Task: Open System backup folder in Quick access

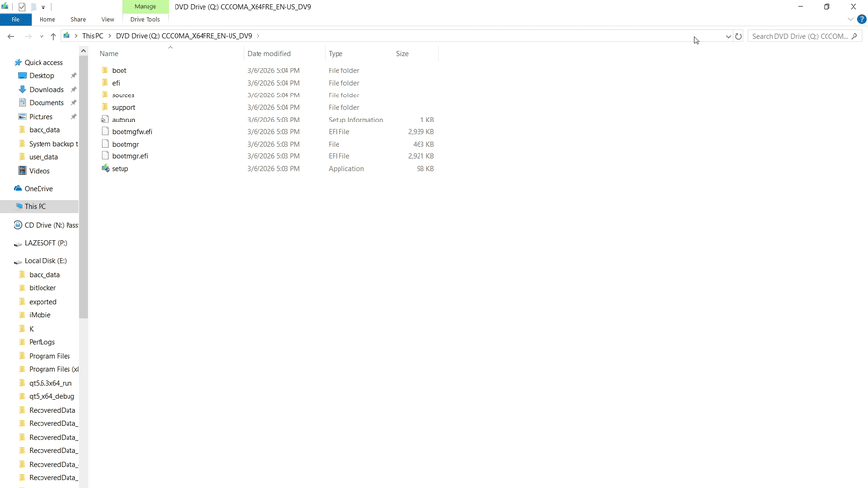Action: point(53,144)
